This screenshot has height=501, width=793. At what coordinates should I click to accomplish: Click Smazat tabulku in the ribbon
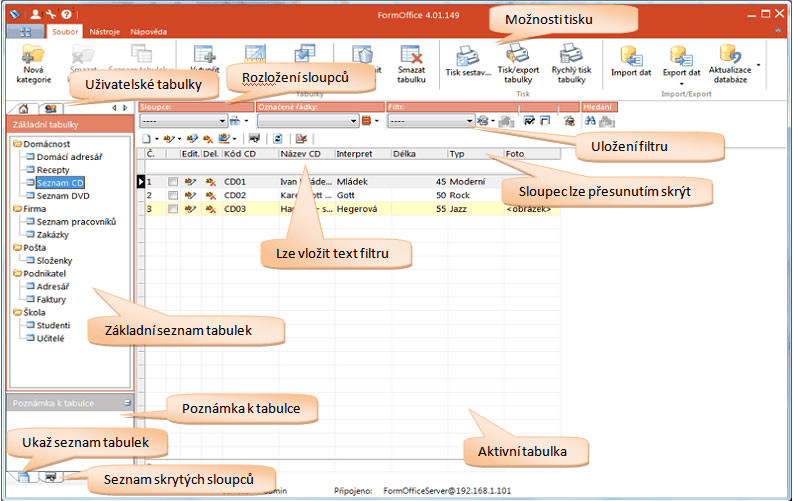pos(411,64)
